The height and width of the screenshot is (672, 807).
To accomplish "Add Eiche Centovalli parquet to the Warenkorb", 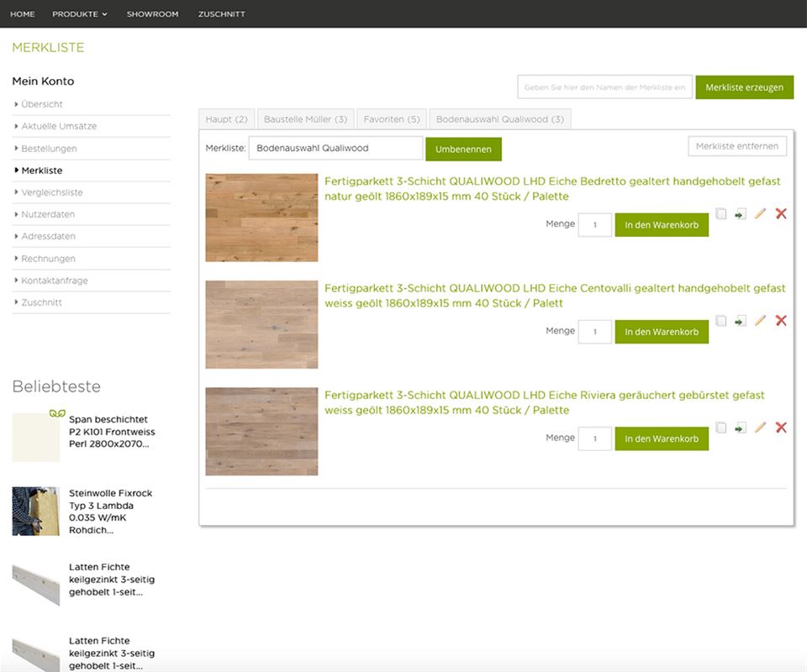I will (x=662, y=332).
